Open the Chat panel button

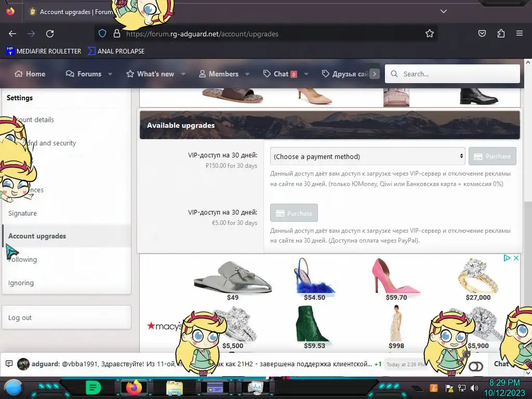(x=501, y=364)
